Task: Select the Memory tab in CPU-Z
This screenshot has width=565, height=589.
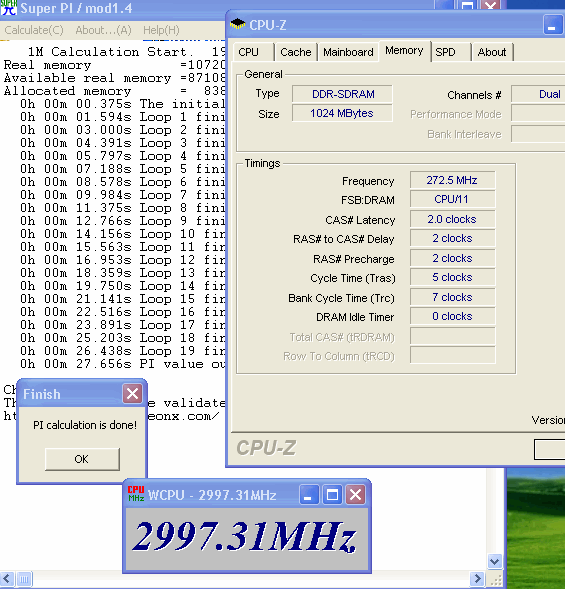Action: click(x=404, y=50)
